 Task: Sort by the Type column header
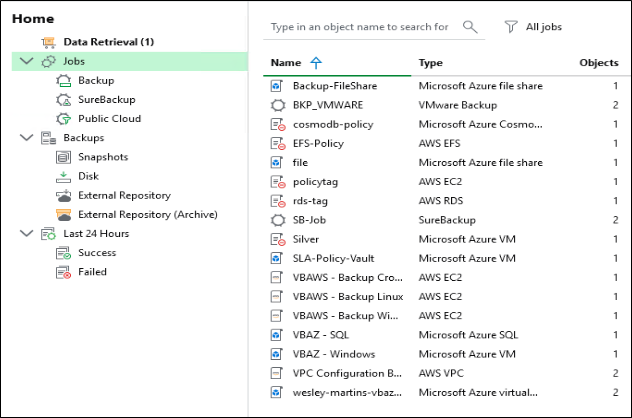tap(431, 63)
